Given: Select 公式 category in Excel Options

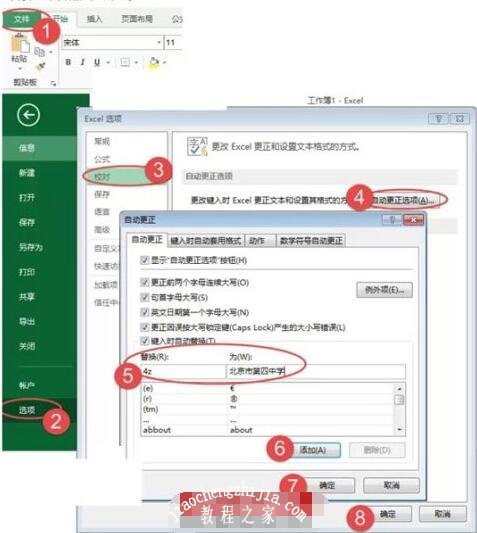Looking at the screenshot, I should tap(102, 159).
